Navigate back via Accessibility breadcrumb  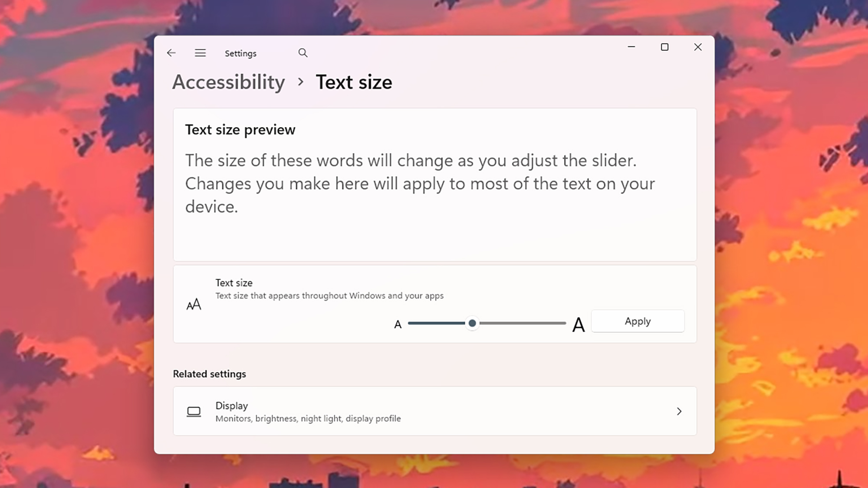point(228,82)
